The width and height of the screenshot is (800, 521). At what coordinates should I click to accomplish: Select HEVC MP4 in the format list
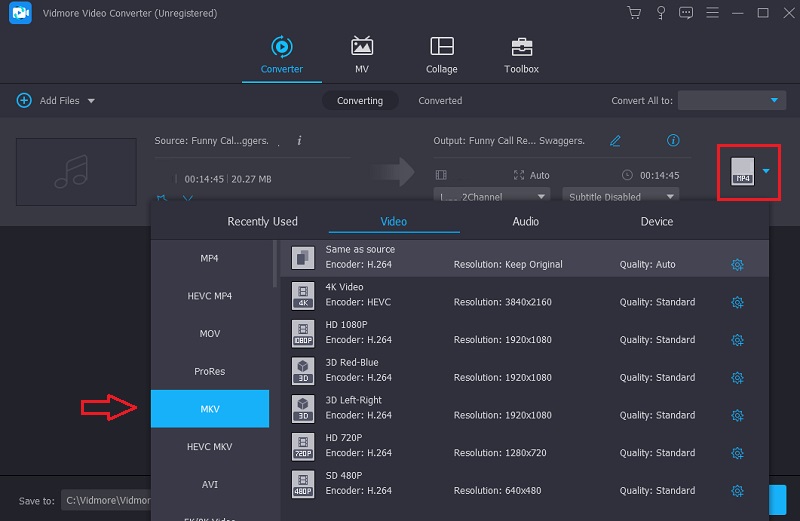210,296
